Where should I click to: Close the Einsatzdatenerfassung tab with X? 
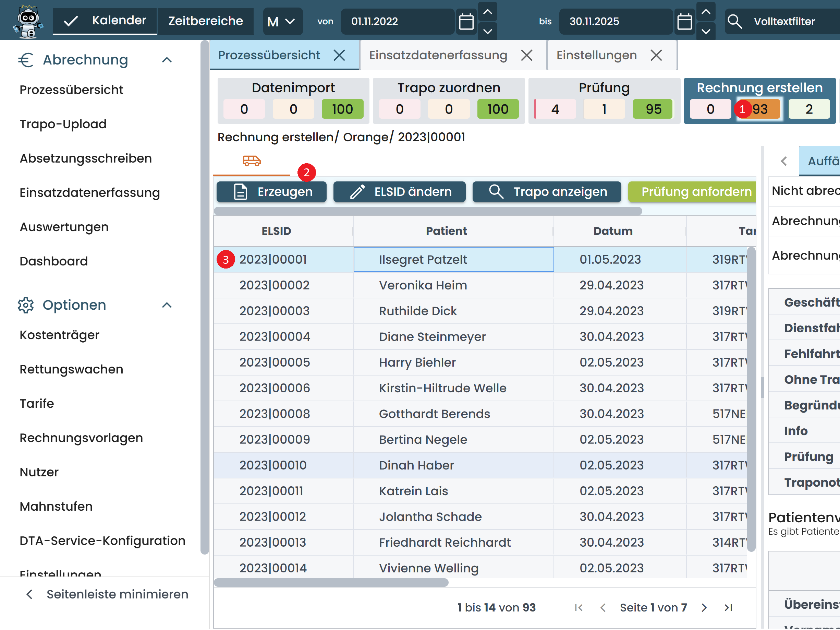click(526, 56)
